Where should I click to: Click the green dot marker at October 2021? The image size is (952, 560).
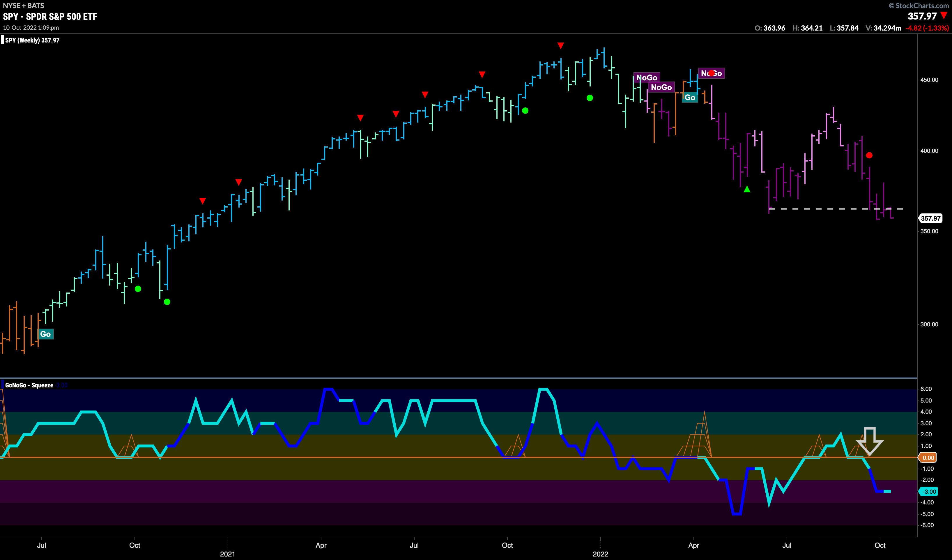click(525, 111)
